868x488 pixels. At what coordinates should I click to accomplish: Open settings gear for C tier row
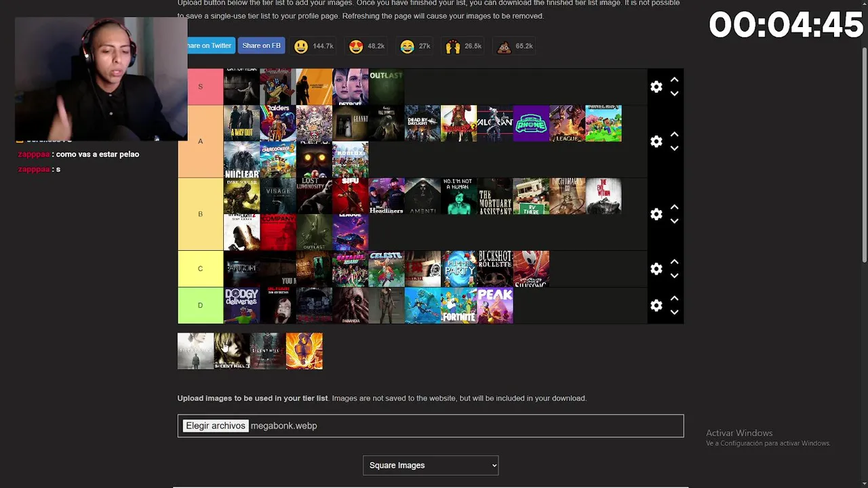(656, 269)
